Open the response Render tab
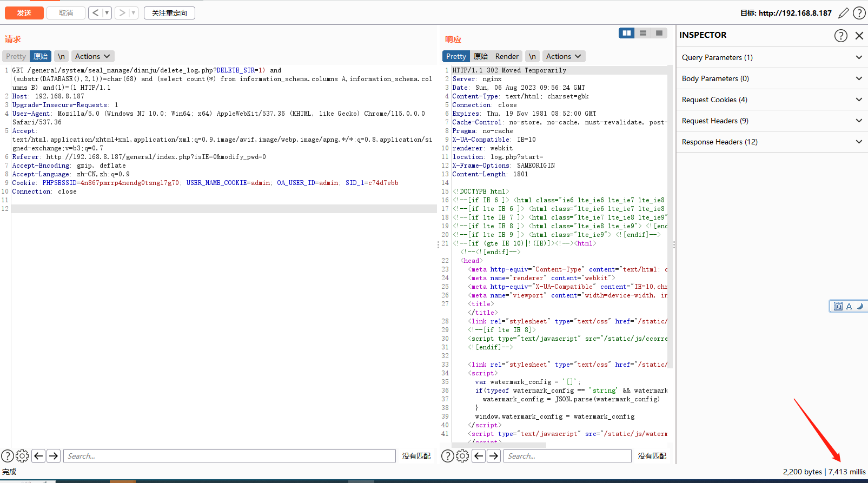 507,56
